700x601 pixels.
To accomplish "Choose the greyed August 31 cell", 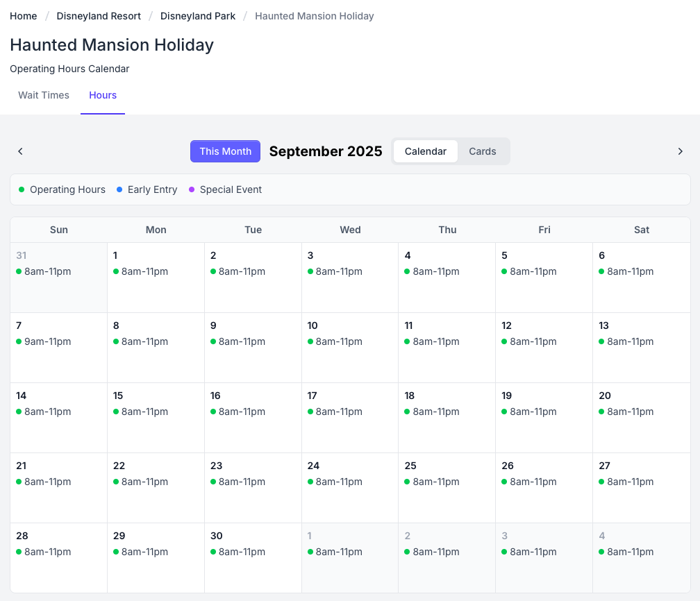I will [x=58, y=277].
